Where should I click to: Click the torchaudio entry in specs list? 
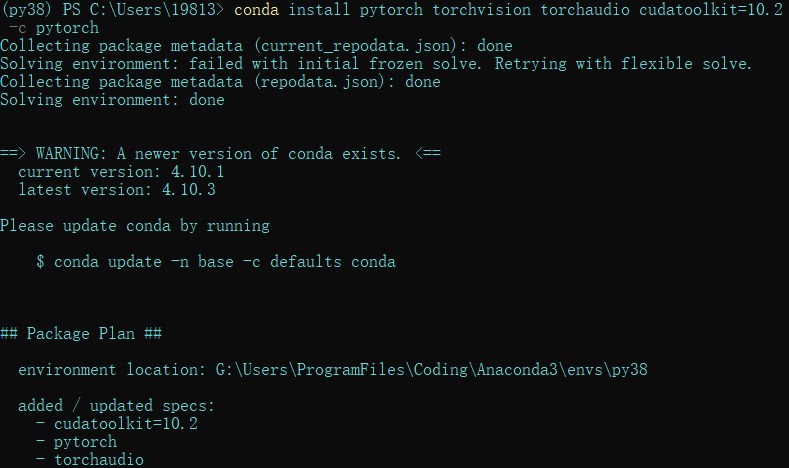98,460
